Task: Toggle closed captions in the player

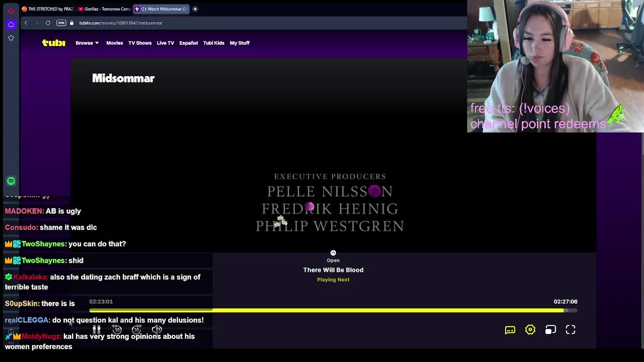Action: pyautogui.click(x=510, y=330)
